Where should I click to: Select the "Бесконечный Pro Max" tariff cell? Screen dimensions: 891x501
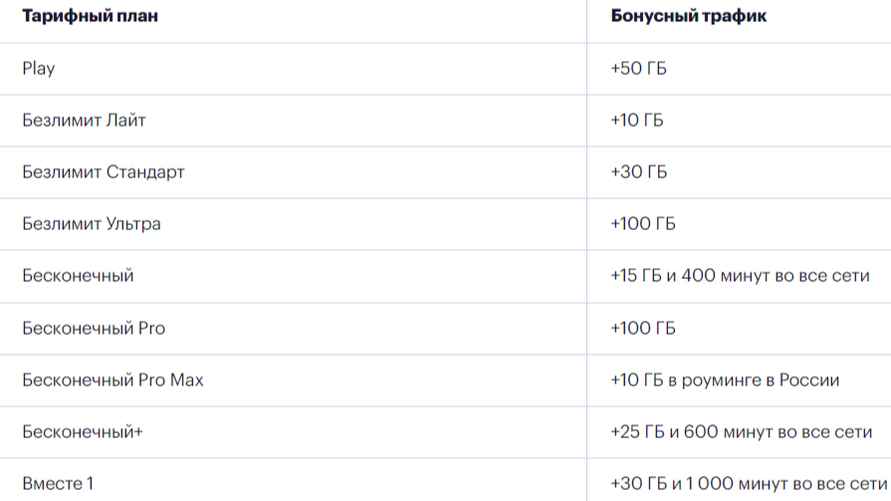(x=113, y=380)
